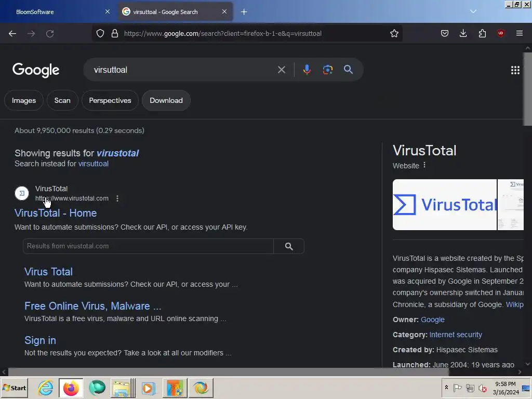Open the media player taskbar icon
The height and width of the screenshot is (399, 532).
coord(148,388)
